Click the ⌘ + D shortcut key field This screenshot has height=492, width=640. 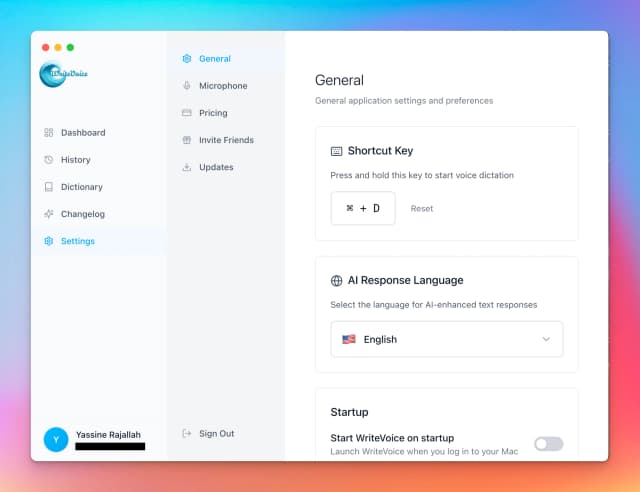point(363,209)
